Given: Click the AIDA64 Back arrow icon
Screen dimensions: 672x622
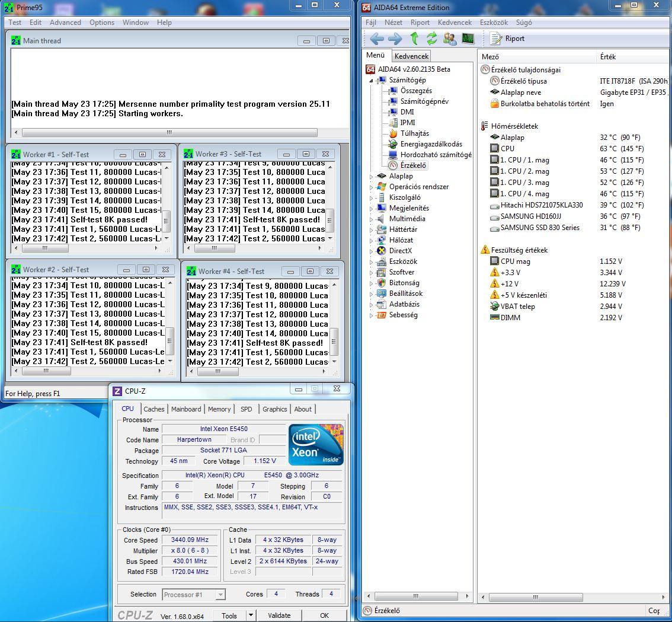Looking at the screenshot, I should pos(377,39).
